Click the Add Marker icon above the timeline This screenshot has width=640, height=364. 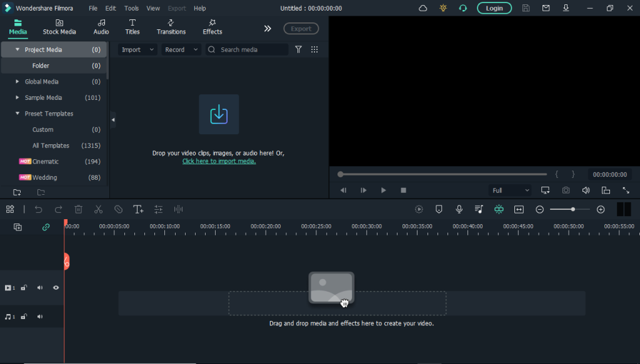[x=439, y=209]
